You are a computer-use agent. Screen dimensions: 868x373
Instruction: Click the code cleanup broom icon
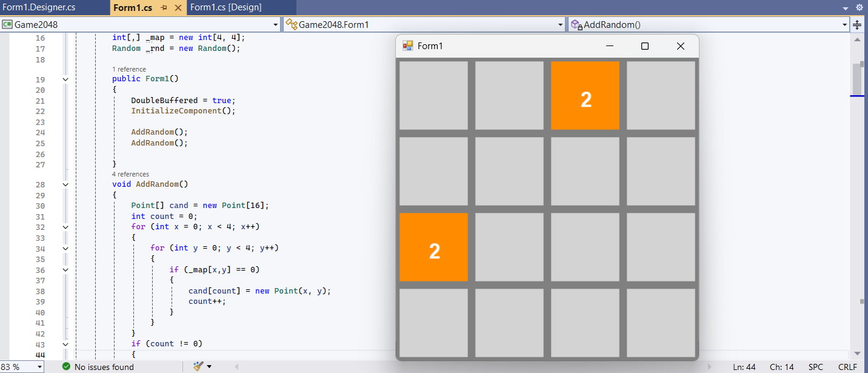[x=198, y=366]
